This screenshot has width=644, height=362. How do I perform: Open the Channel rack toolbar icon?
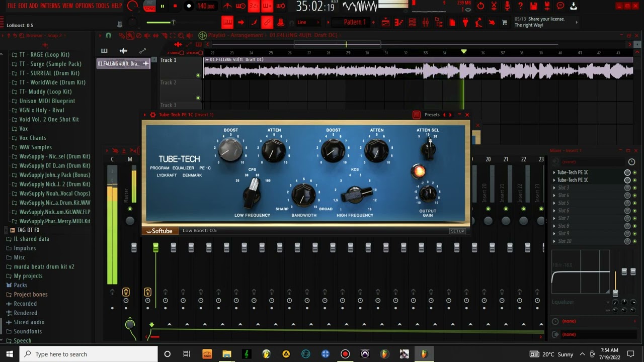(x=412, y=22)
